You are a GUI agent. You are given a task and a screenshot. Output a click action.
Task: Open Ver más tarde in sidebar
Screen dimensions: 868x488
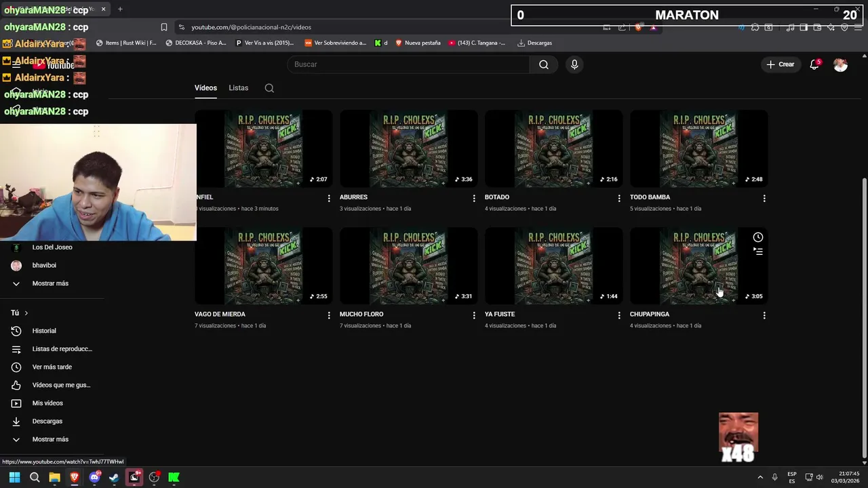52,367
